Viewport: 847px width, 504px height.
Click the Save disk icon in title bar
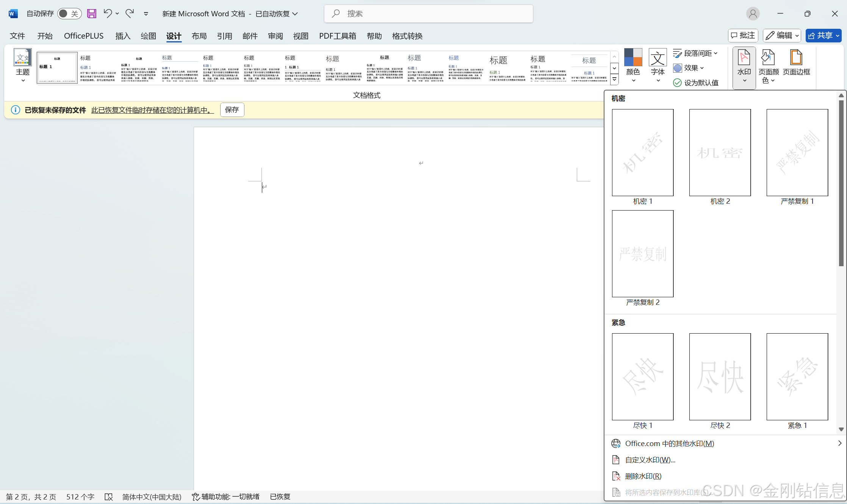91,14
